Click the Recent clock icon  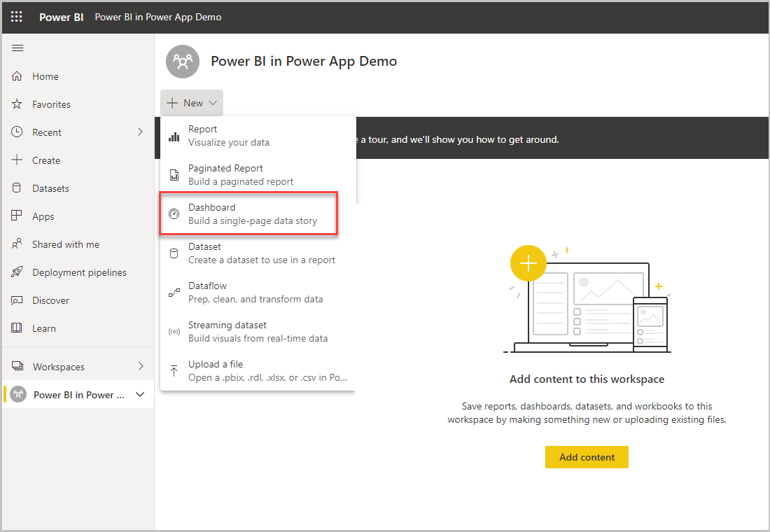point(17,132)
